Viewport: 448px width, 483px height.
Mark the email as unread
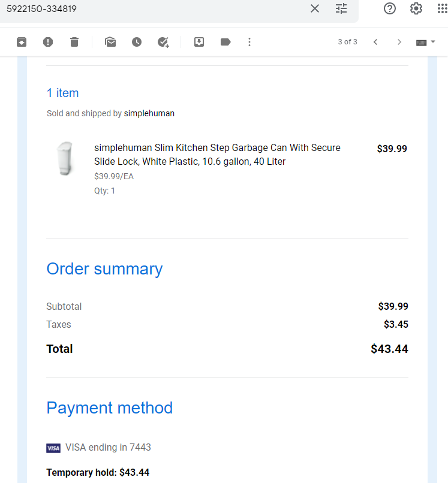[110, 42]
